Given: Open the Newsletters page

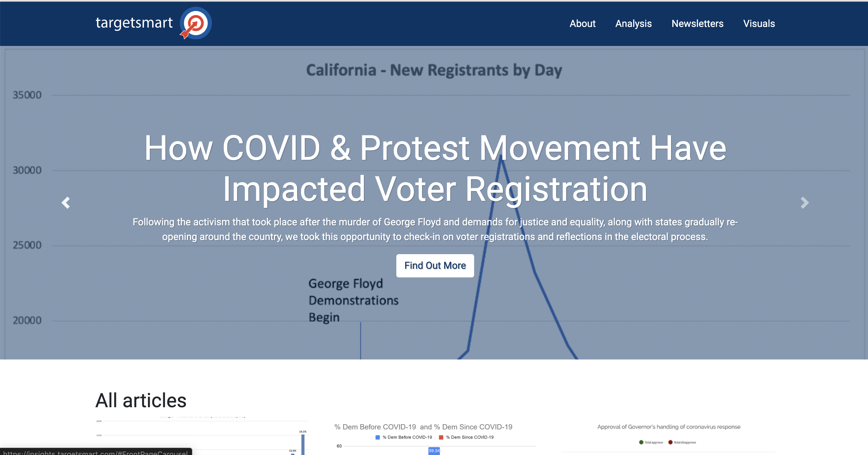Looking at the screenshot, I should coord(697,24).
